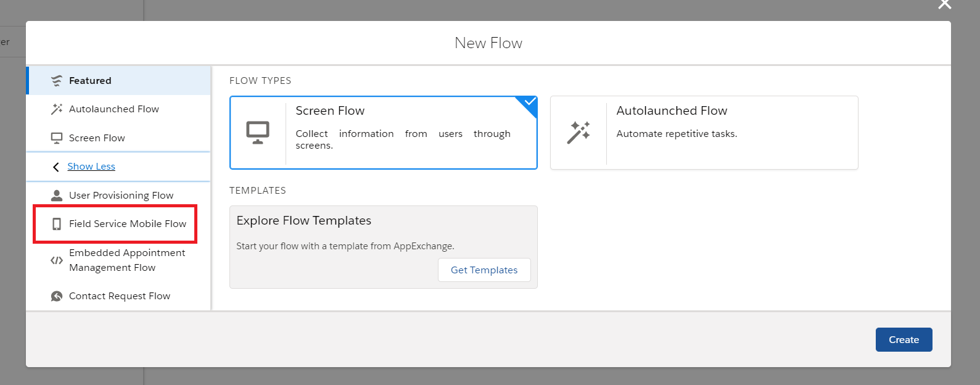Open User Provisioning Flow category
This screenshot has height=385, width=980.
118,196
